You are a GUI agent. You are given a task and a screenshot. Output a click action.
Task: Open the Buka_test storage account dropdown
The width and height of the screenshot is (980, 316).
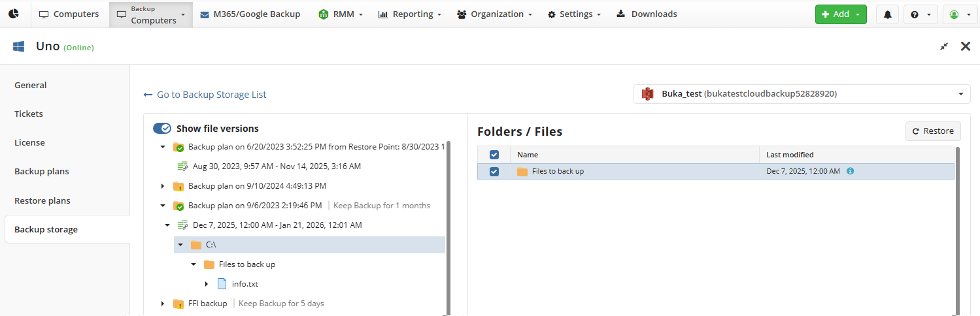coord(802,94)
